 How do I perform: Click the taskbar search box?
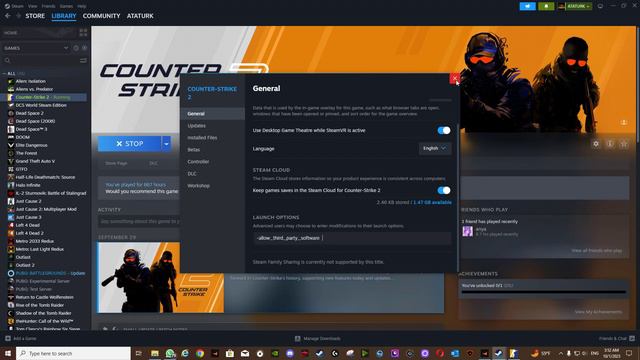[x=73, y=353]
